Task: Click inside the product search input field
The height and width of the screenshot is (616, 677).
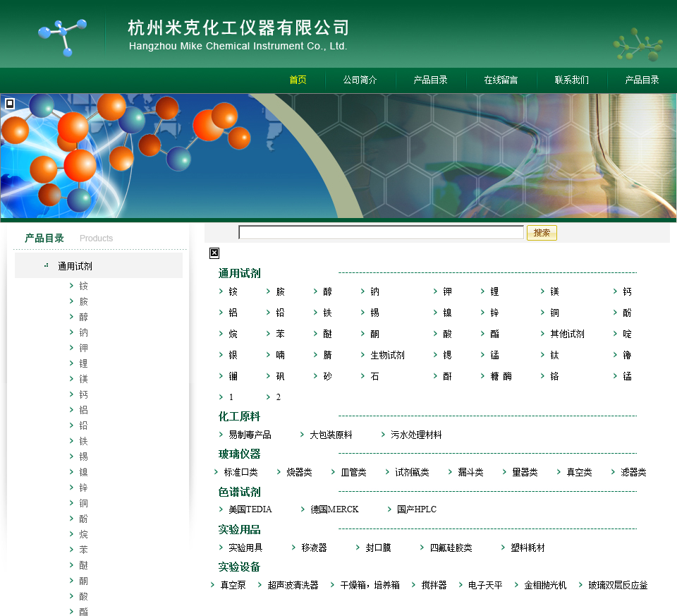Action: point(382,232)
